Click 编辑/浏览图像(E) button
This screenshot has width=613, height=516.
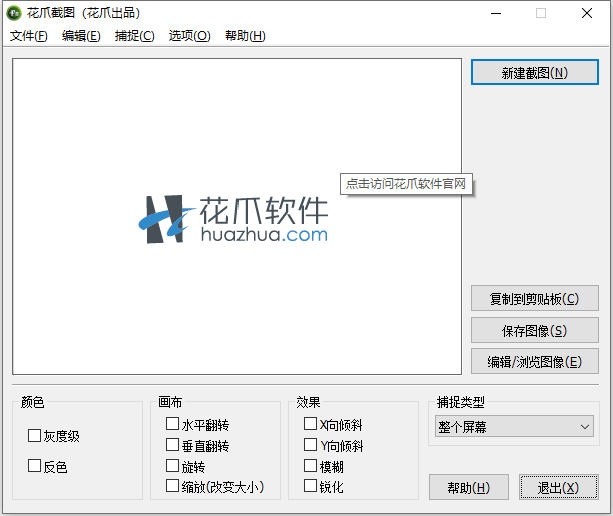(534, 362)
